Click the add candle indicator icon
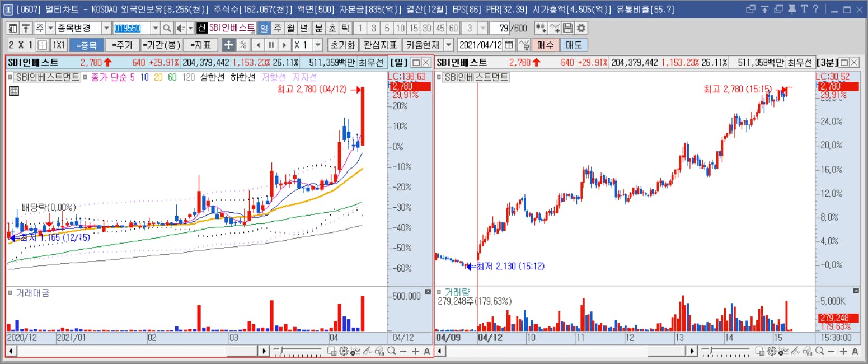The image size is (868, 364). pos(541,28)
